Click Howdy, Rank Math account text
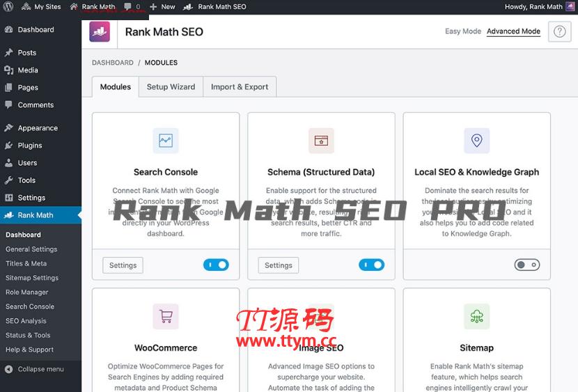The height and width of the screenshot is (392, 578). click(533, 7)
